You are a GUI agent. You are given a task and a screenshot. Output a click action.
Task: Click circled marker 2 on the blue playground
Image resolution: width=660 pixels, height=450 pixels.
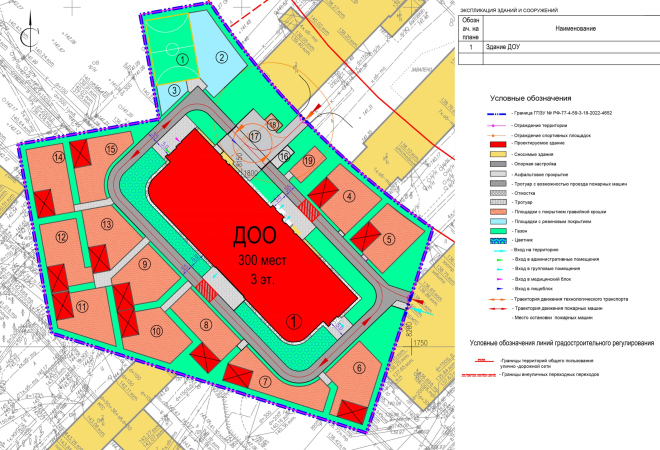(x=220, y=56)
